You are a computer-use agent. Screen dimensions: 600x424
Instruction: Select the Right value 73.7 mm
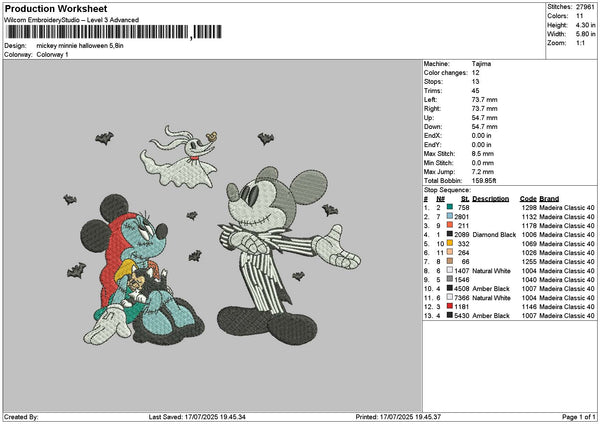(484, 109)
